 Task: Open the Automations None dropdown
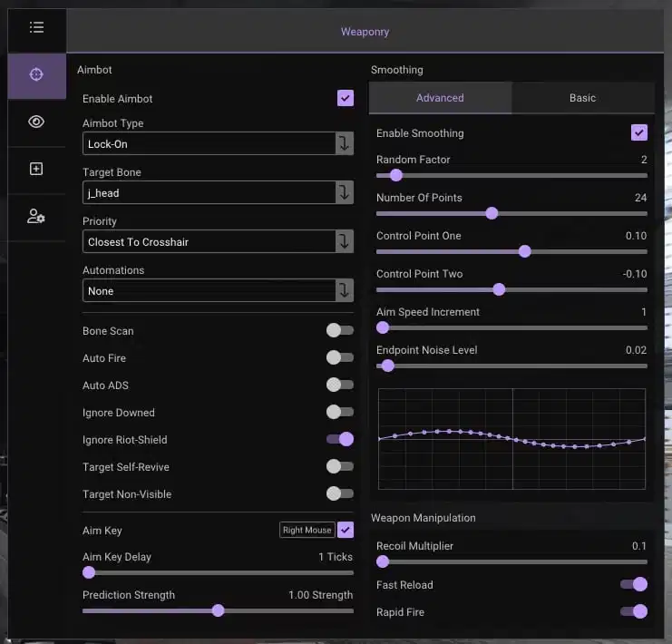[218, 290]
